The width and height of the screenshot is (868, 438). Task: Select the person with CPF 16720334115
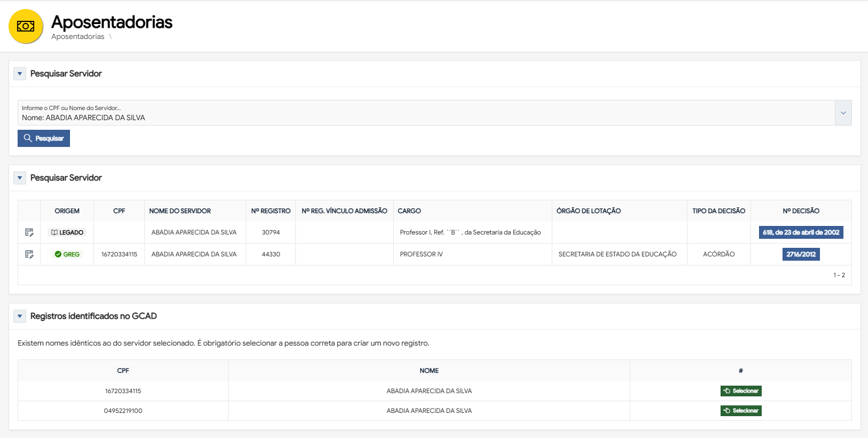740,391
